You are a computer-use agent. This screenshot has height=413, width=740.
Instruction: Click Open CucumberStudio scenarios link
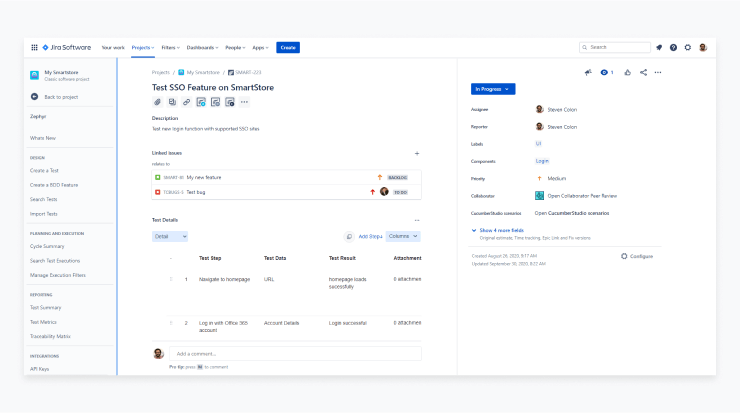(572, 213)
